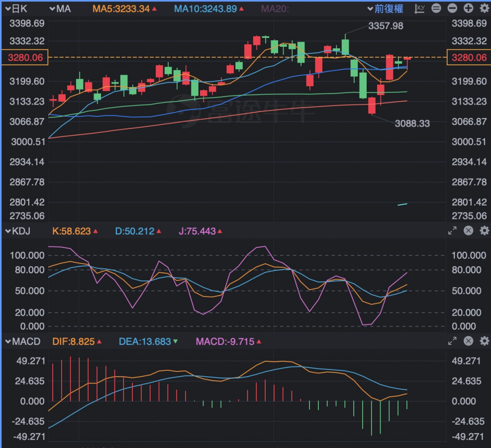Click the 3088.33 low price marker
The width and height of the screenshot is (491, 448).
pos(412,123)
